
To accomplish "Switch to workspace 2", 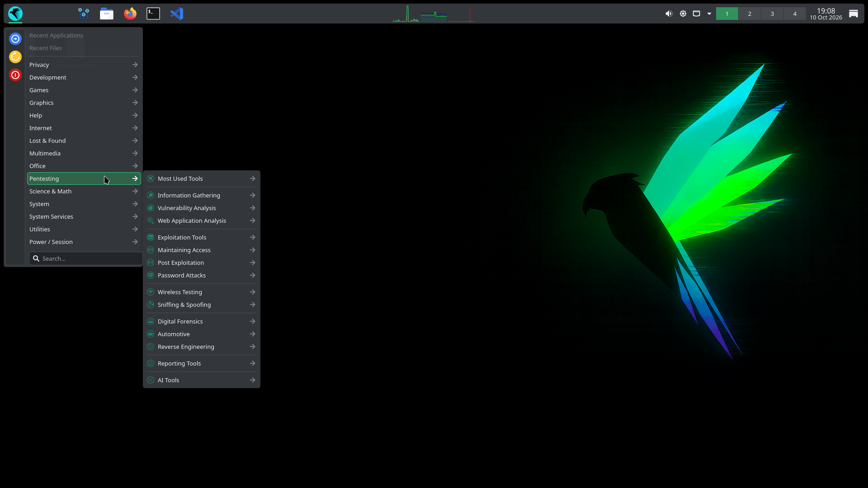I will [750, 14].
